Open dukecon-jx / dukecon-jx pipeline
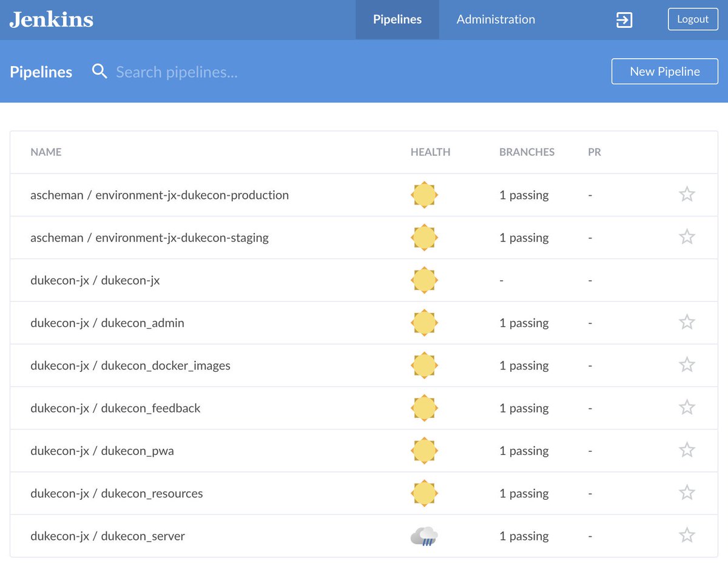The image size is (728, 575). 95,280
